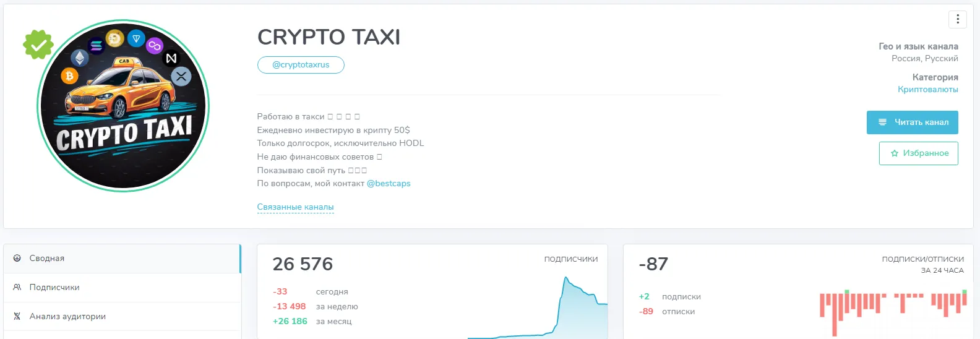Add channel to Избранное favorites
Image resolution: width=980 pixels, height=339 pixels.
(x=918, y=153)
